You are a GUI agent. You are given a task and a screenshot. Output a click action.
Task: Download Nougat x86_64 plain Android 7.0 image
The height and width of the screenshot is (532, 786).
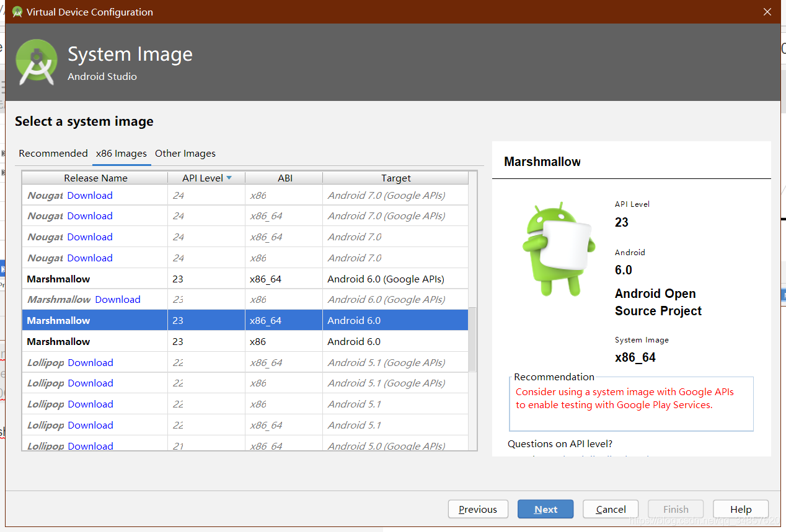point(90,237)
